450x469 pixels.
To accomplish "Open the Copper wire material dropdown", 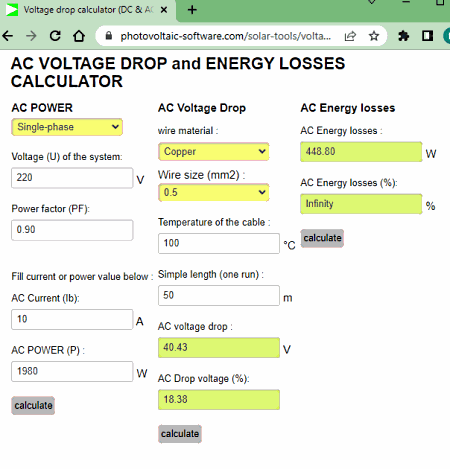I will (x=214, y=152).
